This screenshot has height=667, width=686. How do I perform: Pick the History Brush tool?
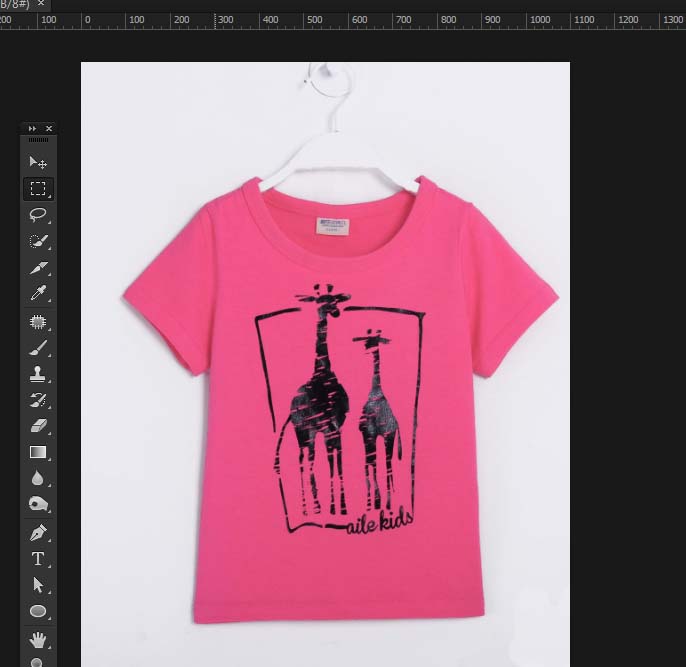(38, 400)
